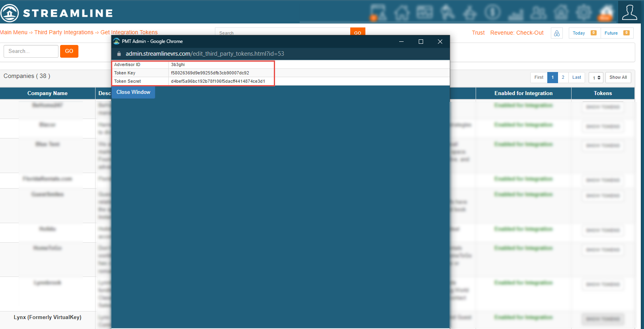Screen dimensions: 644x329
Task: Open the page number stepper
Action: (596, 78)
